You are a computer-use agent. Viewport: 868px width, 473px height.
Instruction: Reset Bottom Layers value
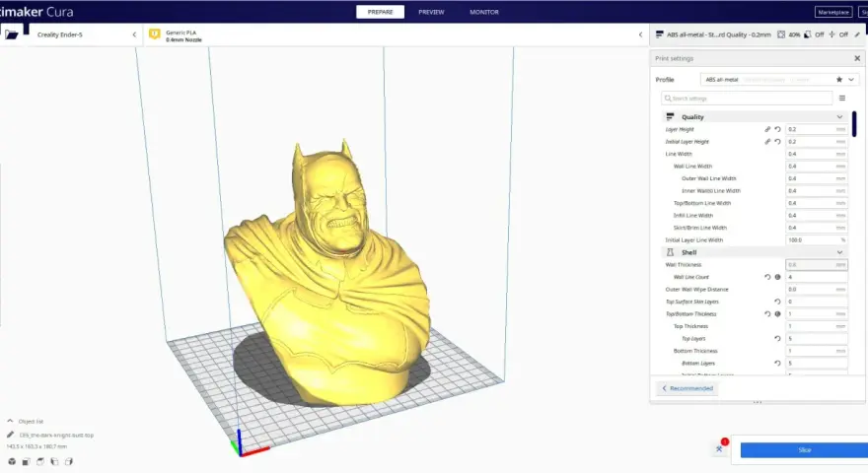(778, 364)
